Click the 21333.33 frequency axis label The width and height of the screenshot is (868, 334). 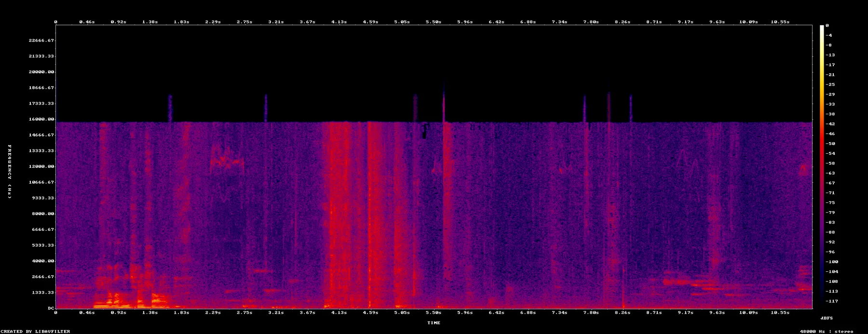click(41, 56)
